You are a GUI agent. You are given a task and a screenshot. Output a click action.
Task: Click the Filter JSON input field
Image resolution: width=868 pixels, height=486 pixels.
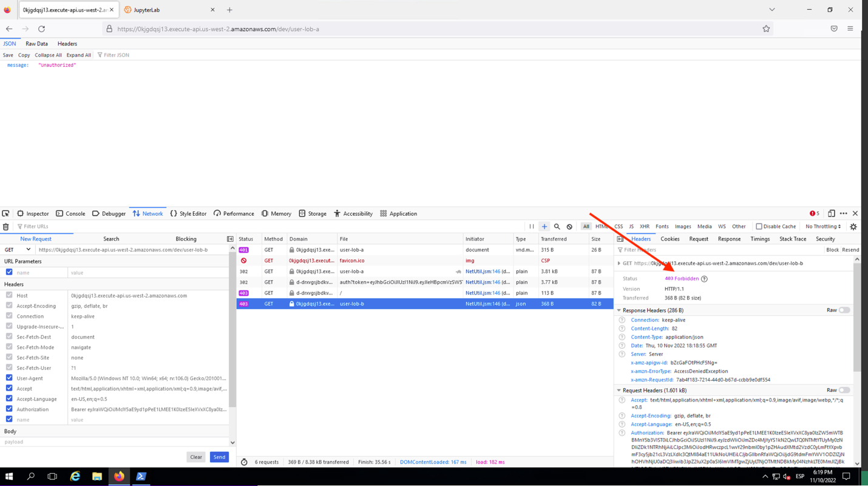tap(117, 55)
